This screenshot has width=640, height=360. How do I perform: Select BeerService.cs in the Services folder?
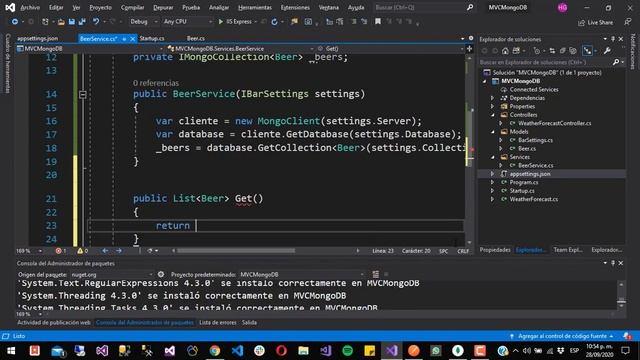click(x=536, y=165)
